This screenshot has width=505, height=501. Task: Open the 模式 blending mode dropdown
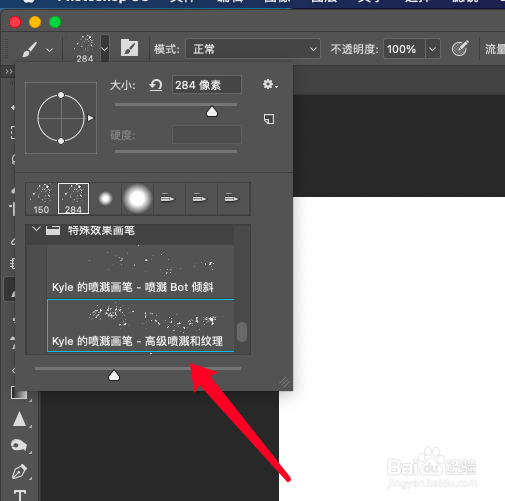tap(253, 49)
